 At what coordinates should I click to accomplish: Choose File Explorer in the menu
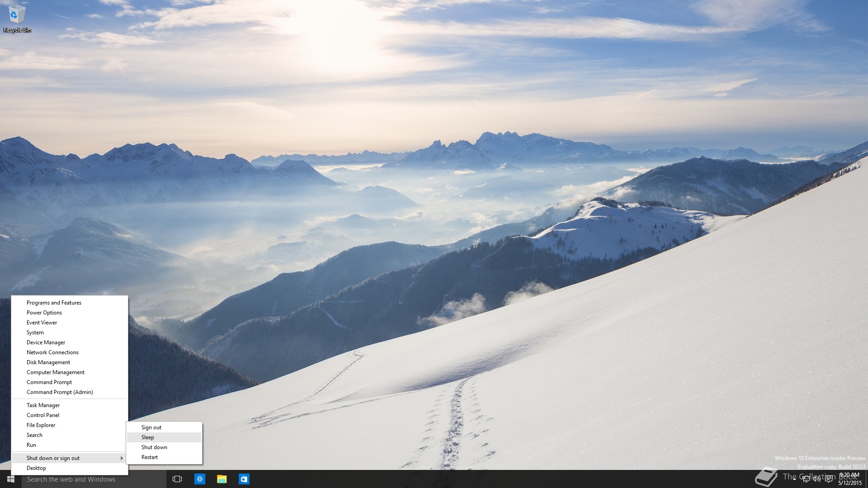pyautogui.click(x=70, y=425)
